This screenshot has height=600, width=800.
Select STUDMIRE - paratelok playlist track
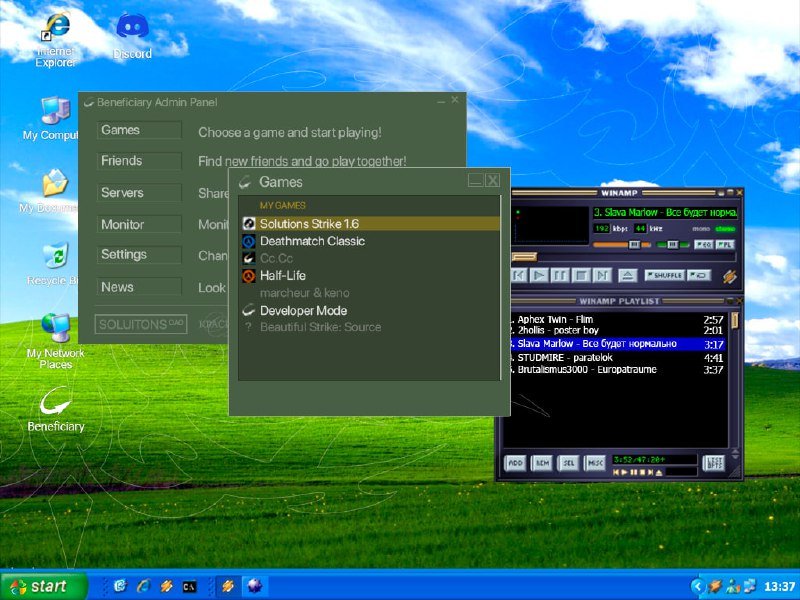(616, 358)
